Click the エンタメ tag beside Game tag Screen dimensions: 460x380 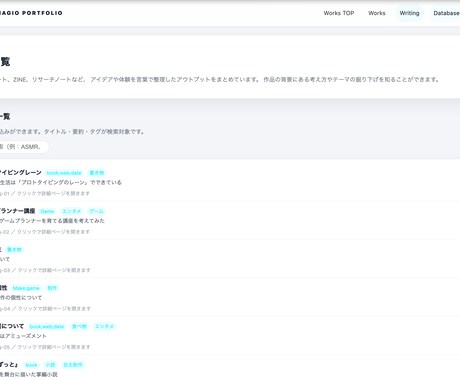click(71, 211)
